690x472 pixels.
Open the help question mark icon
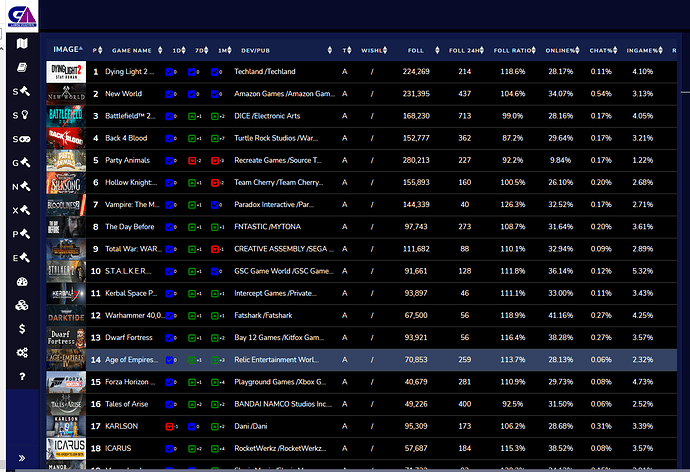click(22, 377)
